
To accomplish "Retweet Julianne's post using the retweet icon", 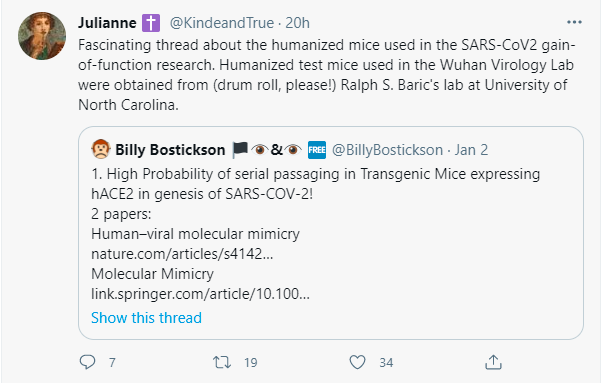I will [222, 362].
